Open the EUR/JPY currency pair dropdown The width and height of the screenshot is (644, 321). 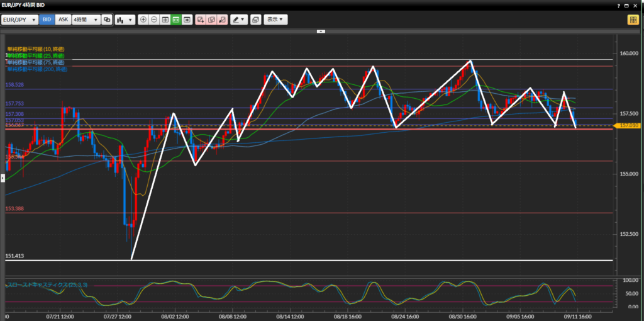click(x=19, y=20)
